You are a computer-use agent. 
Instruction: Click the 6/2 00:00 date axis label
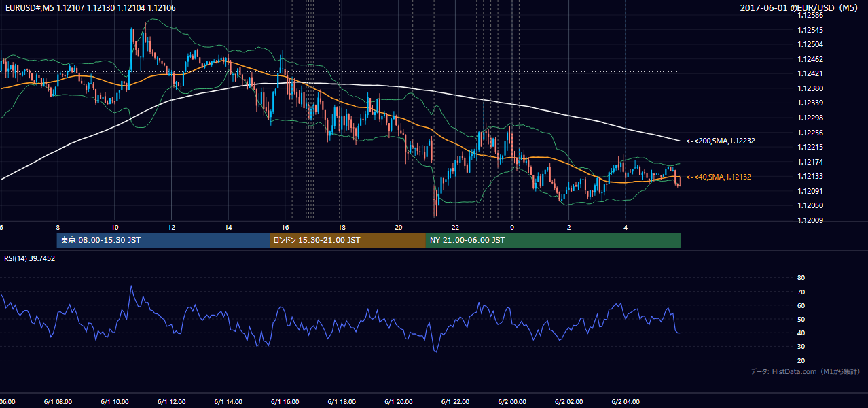(x=512, y=402)
